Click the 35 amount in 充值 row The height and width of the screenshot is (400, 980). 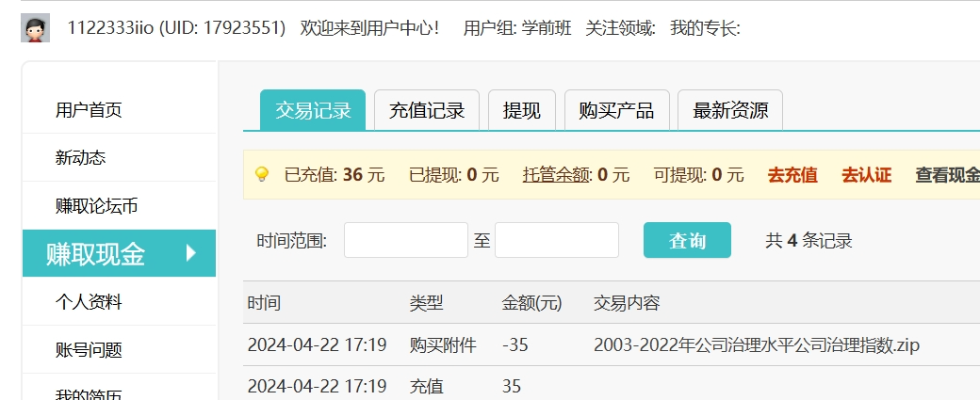click(512, 386)
